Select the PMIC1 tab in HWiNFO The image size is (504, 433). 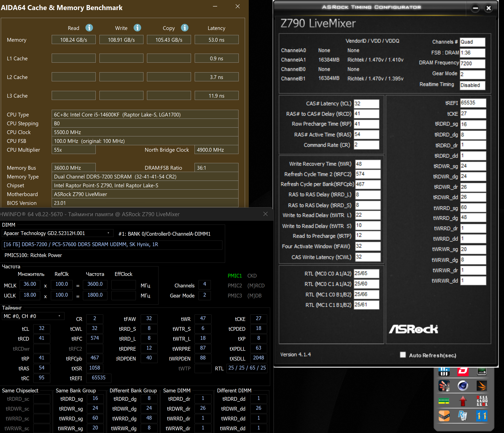pyautogui.click(x=235, y=275)
